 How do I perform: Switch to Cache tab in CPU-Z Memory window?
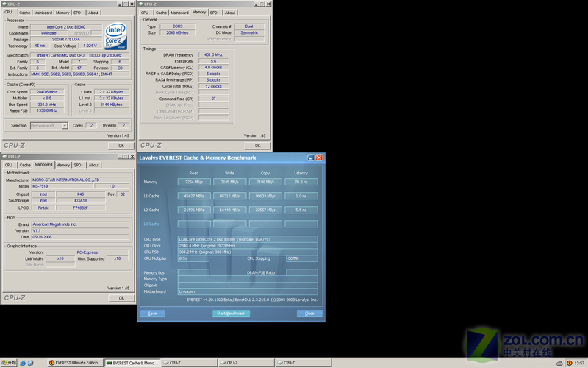point(161,13)
